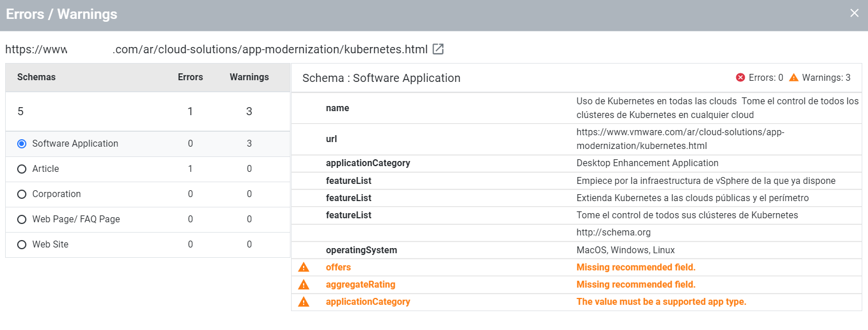Click MacOS, Windows, Linux value
This screenshot has height=330, width=868.
point(626,250)
